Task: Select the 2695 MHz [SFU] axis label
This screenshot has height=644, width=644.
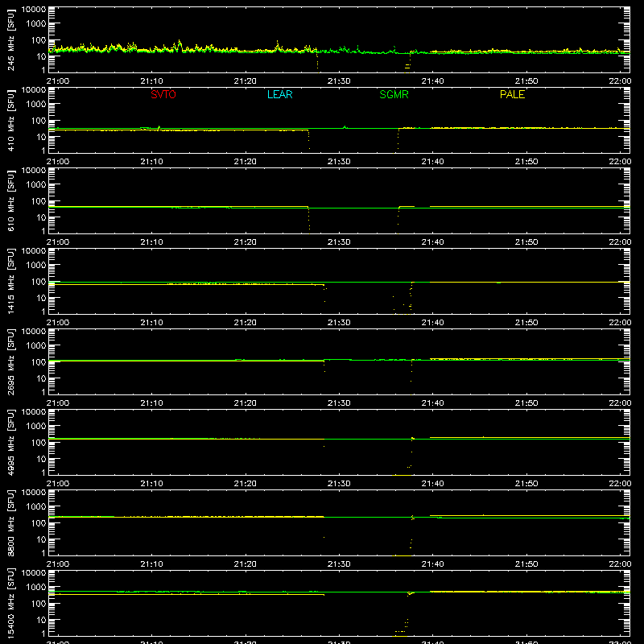Action: click(x=10, y=361)
